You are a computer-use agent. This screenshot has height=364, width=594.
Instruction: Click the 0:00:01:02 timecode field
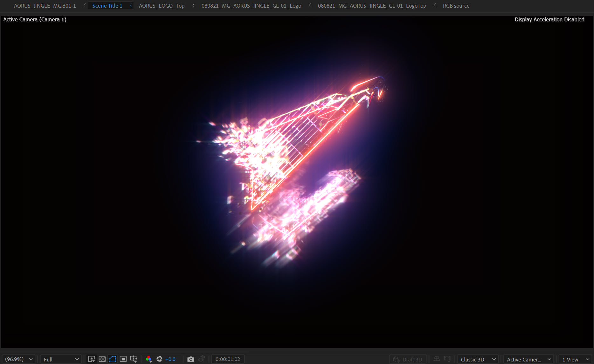228,359
